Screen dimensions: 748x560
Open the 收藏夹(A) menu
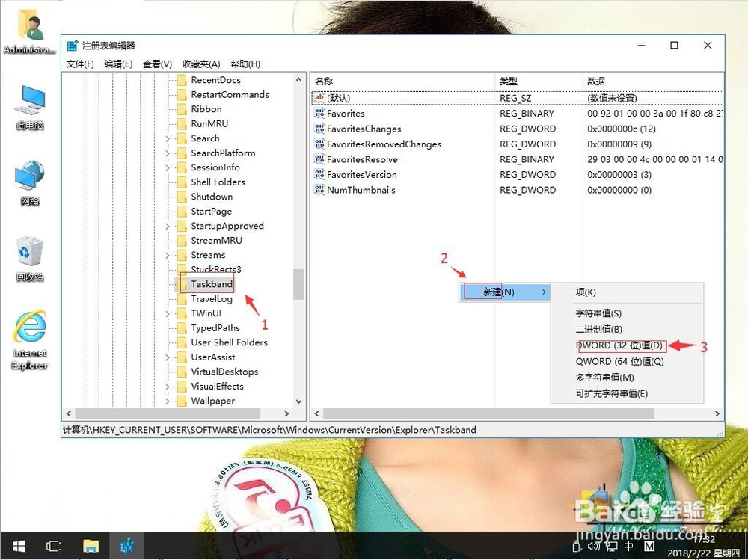(x=201, y=64)
